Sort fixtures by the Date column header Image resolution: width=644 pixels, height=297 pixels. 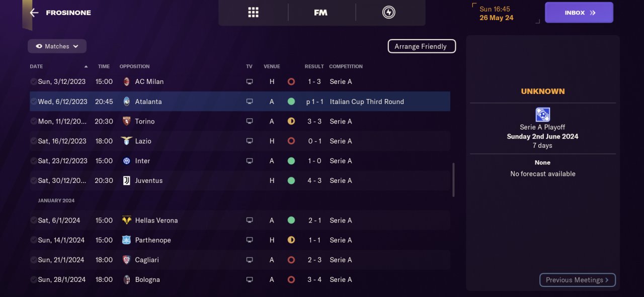36,66
